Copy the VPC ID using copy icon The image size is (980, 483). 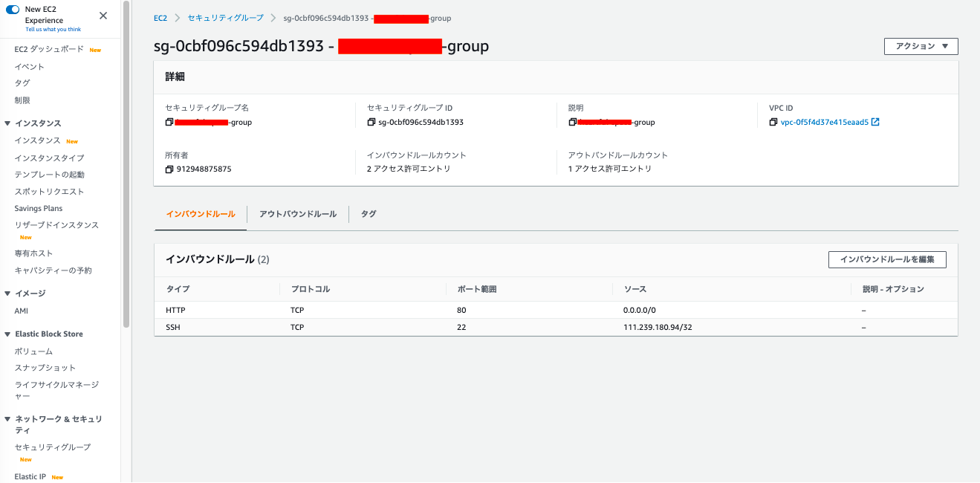(773, 122)
